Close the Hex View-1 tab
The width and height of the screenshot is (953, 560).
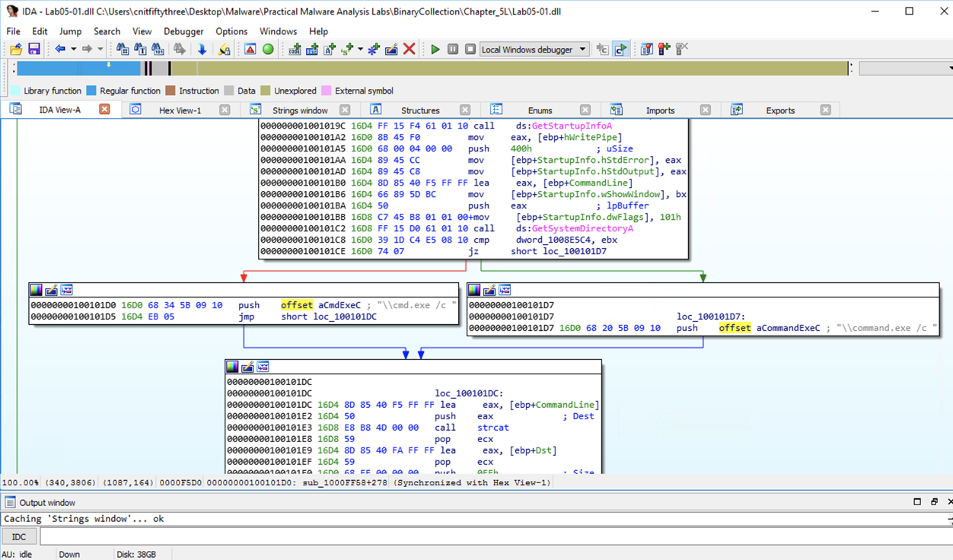[x=225, y=110]
